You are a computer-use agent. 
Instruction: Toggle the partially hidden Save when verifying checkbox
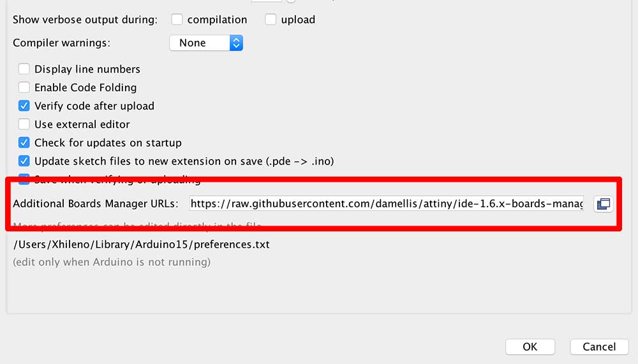coord(24,180)
